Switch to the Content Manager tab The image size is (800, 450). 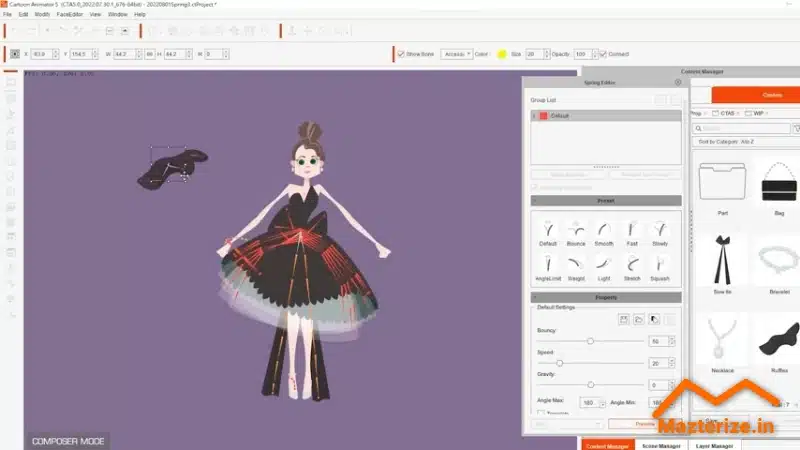607,445
